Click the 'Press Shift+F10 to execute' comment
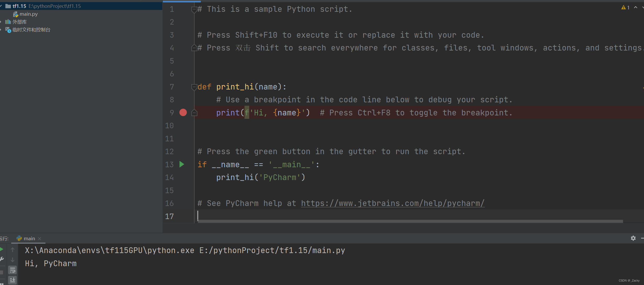The image size is (644, 285). [341, 35]
